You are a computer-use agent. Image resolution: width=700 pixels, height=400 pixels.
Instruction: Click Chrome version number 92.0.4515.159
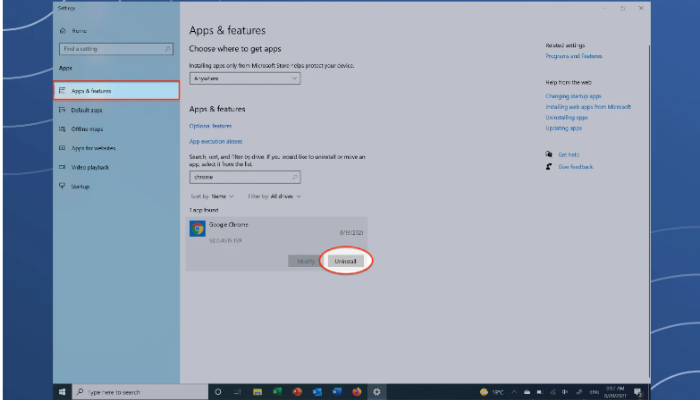click(225, 240)
